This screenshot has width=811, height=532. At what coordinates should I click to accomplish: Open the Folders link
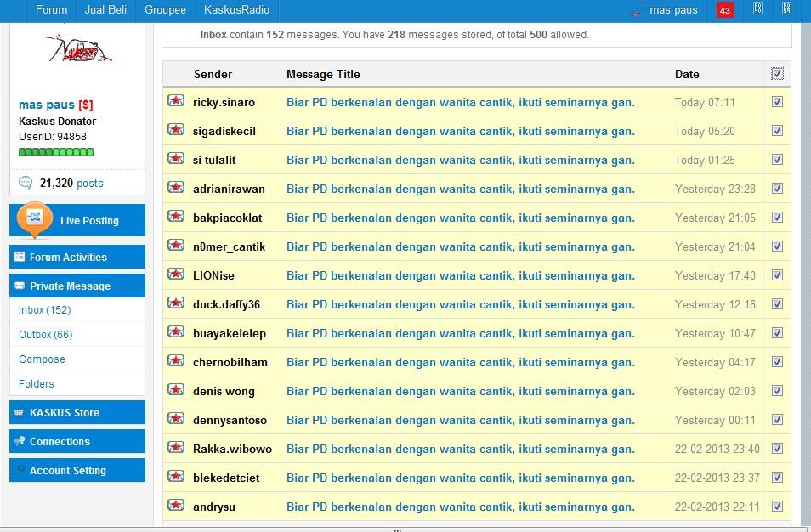coord(37,383)
